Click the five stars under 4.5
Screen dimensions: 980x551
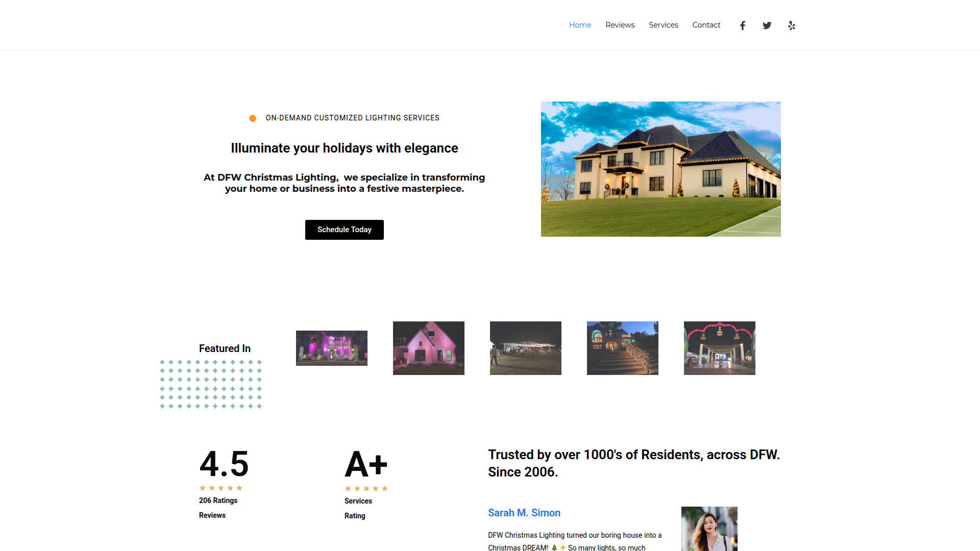click(x=221, y=488)
